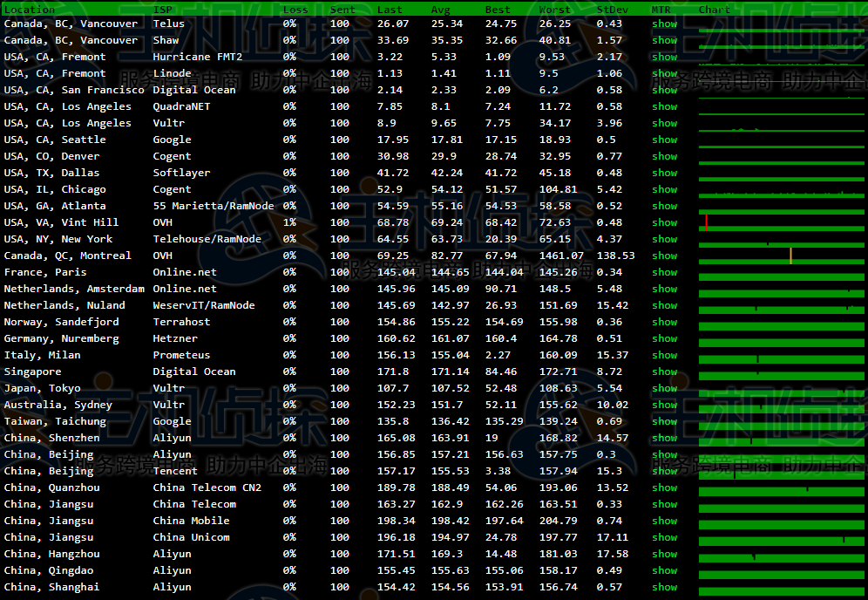Open show link for Japan Tokyo Vultr
868x600 pixels.
click(x=664, y=388)
